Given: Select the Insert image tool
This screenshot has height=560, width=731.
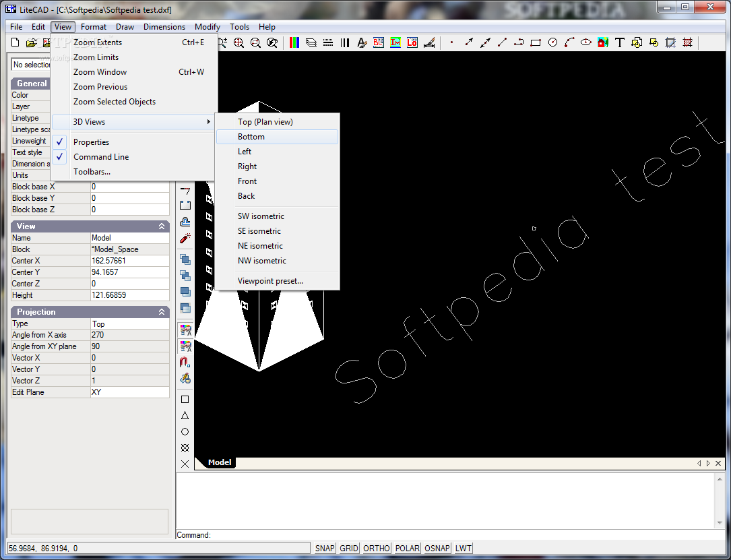Looking at the screenshot, I should [x=603, y=43].
